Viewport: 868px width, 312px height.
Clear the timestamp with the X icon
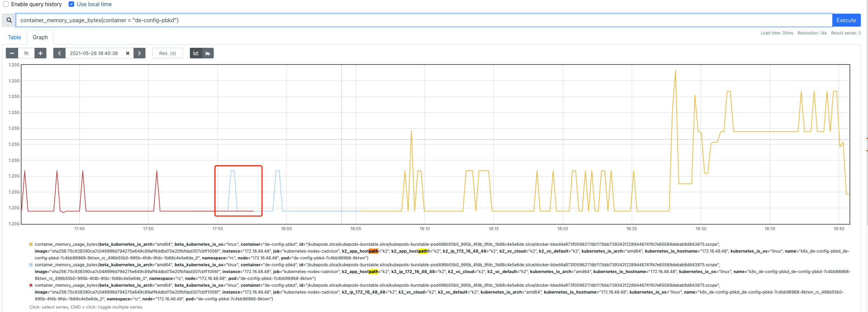[x=127, y=53]
